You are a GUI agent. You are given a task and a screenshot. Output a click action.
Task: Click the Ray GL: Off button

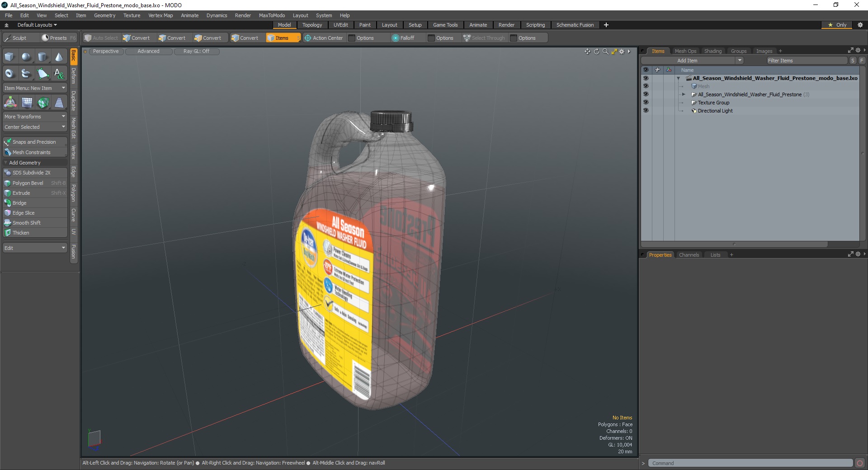[x=197, y=52]
